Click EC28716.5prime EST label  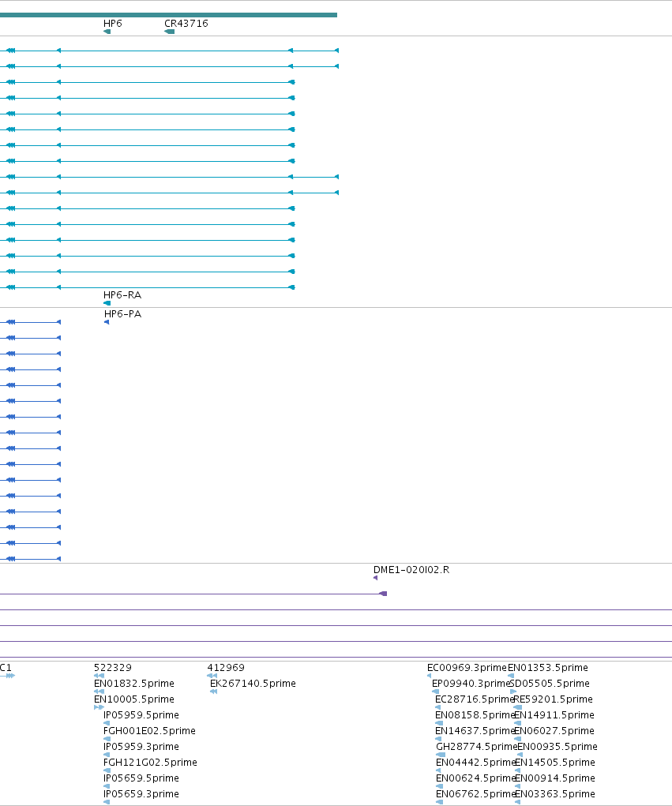pos(475,699)
